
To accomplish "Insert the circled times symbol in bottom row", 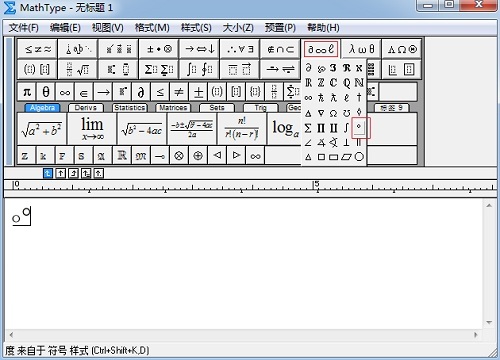I will 179,155.
